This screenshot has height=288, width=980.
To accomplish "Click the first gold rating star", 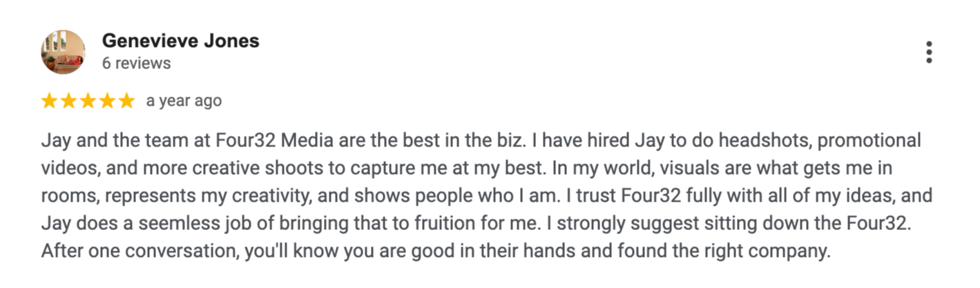I will tap(49, 102).
